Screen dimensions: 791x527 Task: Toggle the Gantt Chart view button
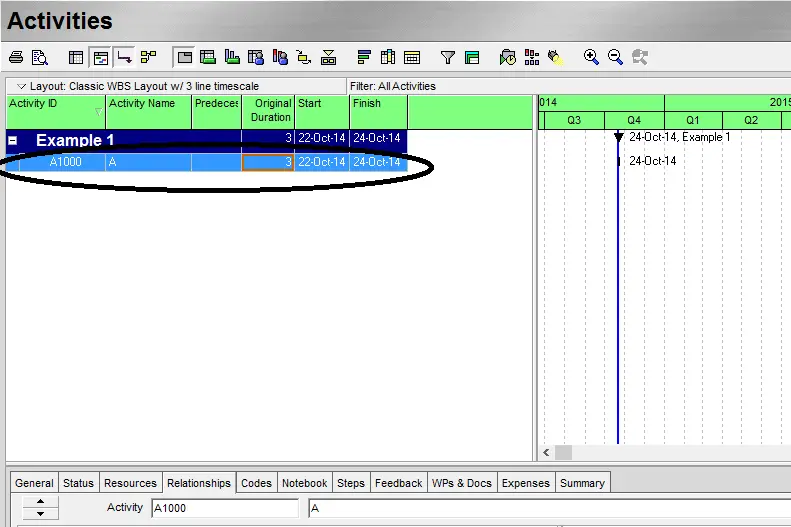click(x=100, y=57)
